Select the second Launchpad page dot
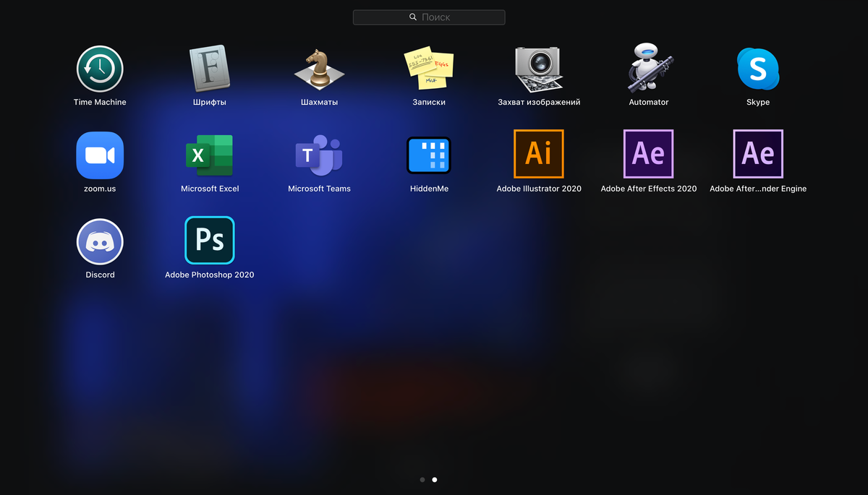Screen dimensions: 868x495 coord(434,479)
